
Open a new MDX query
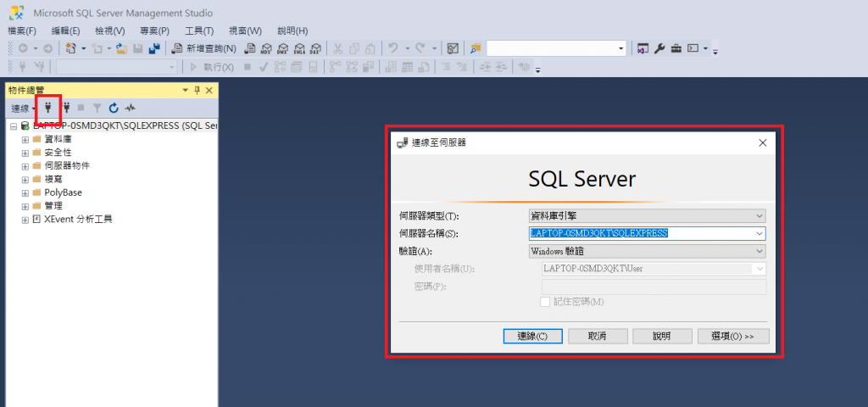[x=266, y=48]
